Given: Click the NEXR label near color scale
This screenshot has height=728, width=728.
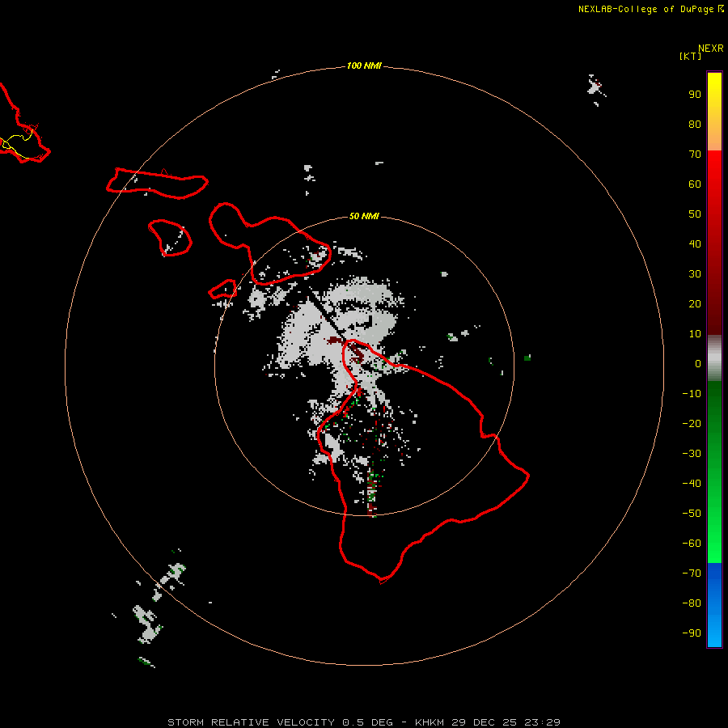Looking at the screenshot, I should [711, 49].
